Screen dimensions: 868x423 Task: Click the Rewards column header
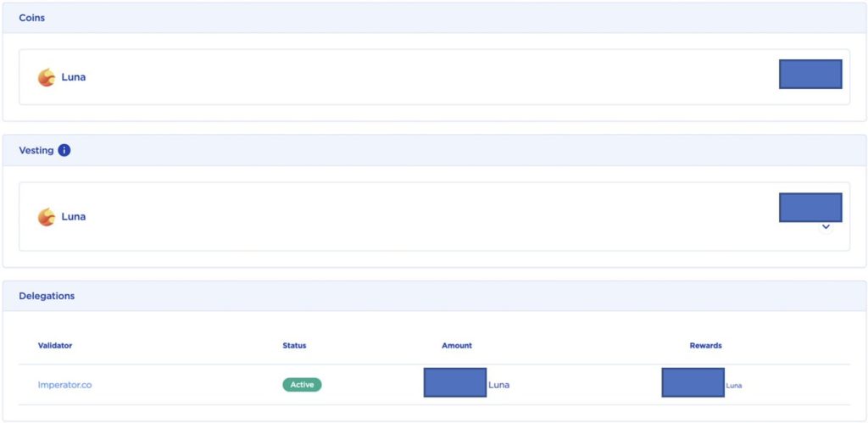(705, 346)
